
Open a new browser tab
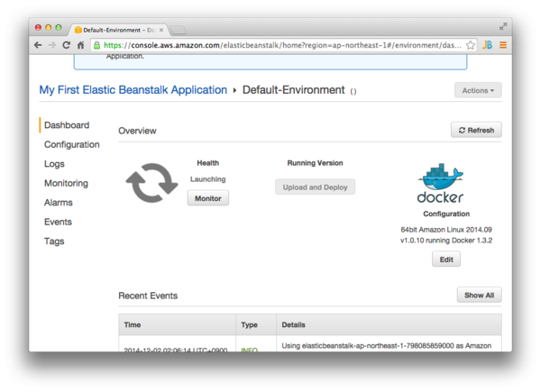pos(178,31)
